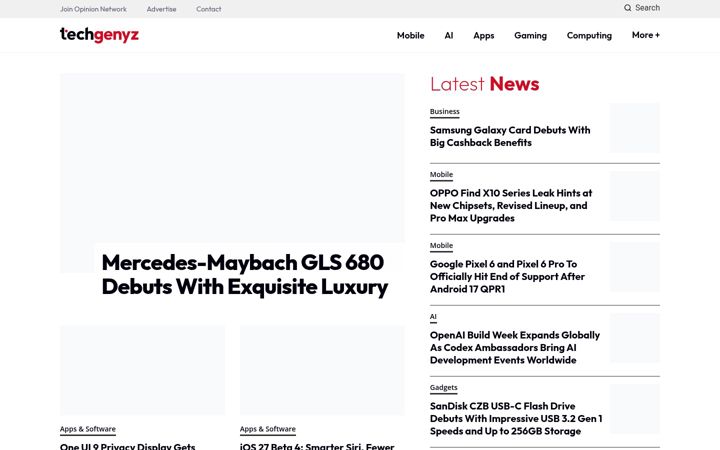
Task: Read SanDisk CZB USB-C Flash Drive article
Action: (x=516, y=418)
